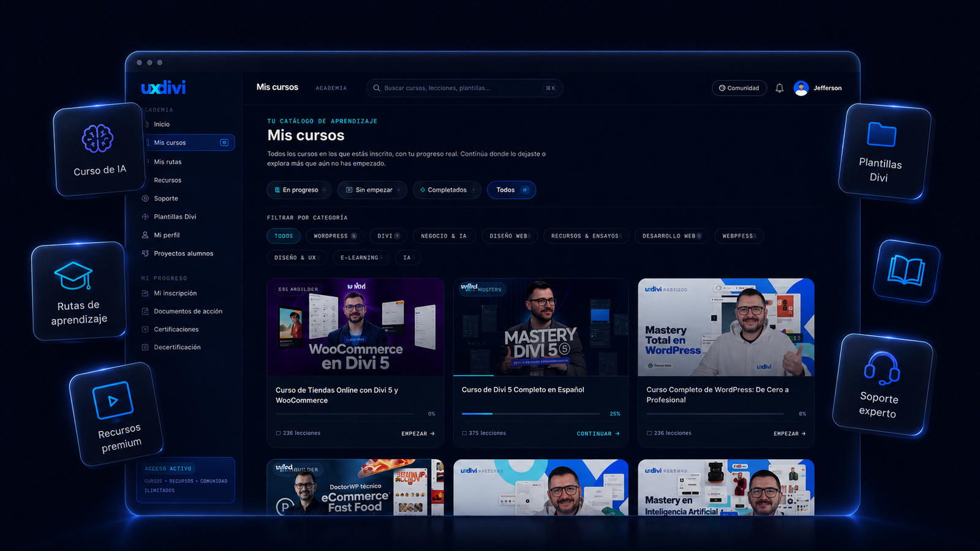Open the Rutas de aprendizaje graduation cap card

click(x=79, y=291)
